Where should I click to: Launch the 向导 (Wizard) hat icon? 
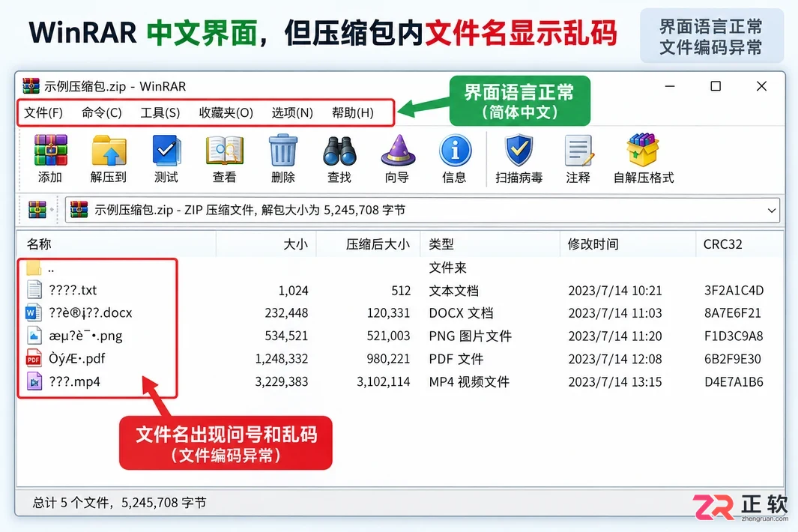click(x=398, y=150)
